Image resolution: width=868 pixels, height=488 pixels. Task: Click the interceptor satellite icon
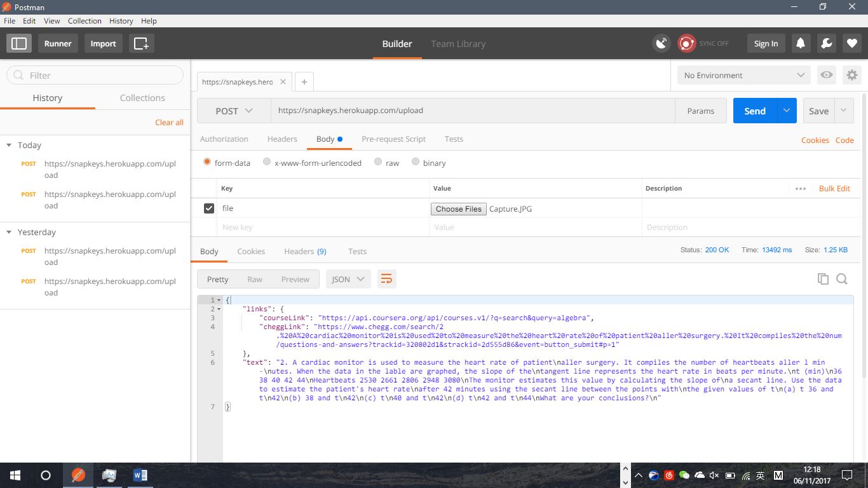[661, 43]
